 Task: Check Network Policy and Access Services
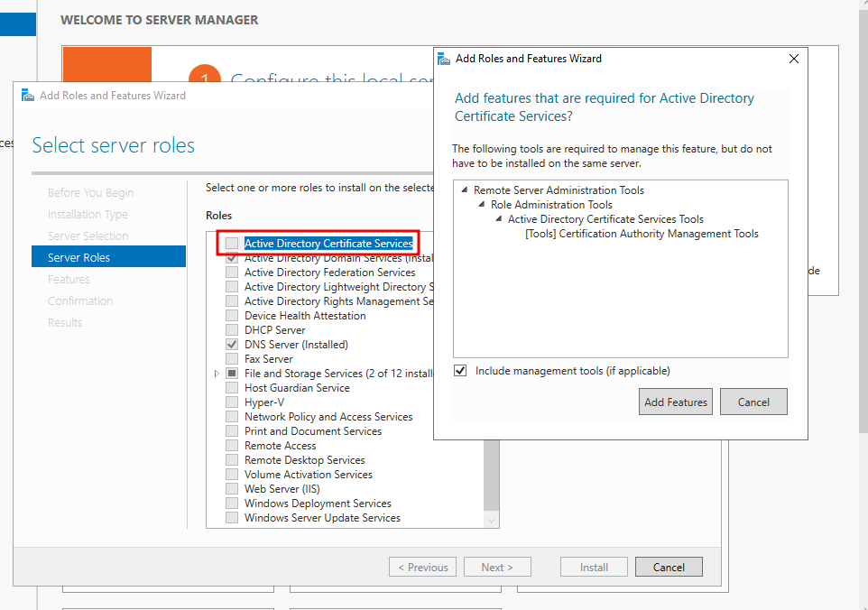point(232,417)
